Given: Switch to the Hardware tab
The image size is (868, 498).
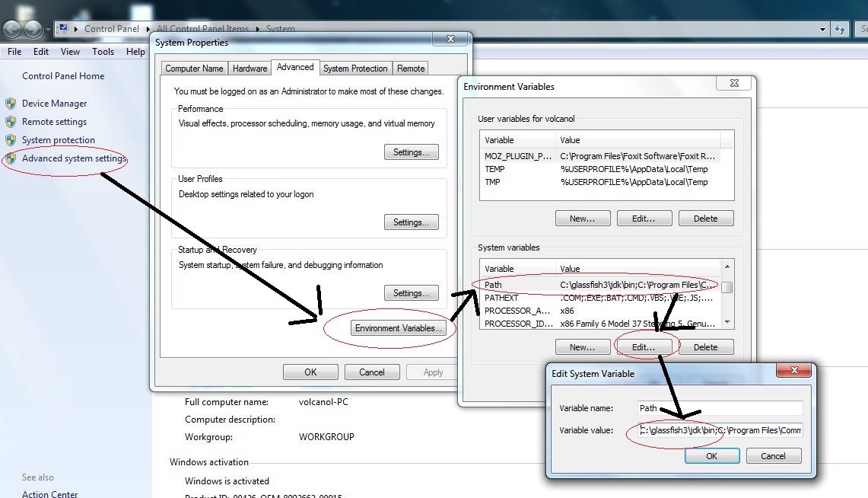Looking at the screenshot, I should pos(250,68).
